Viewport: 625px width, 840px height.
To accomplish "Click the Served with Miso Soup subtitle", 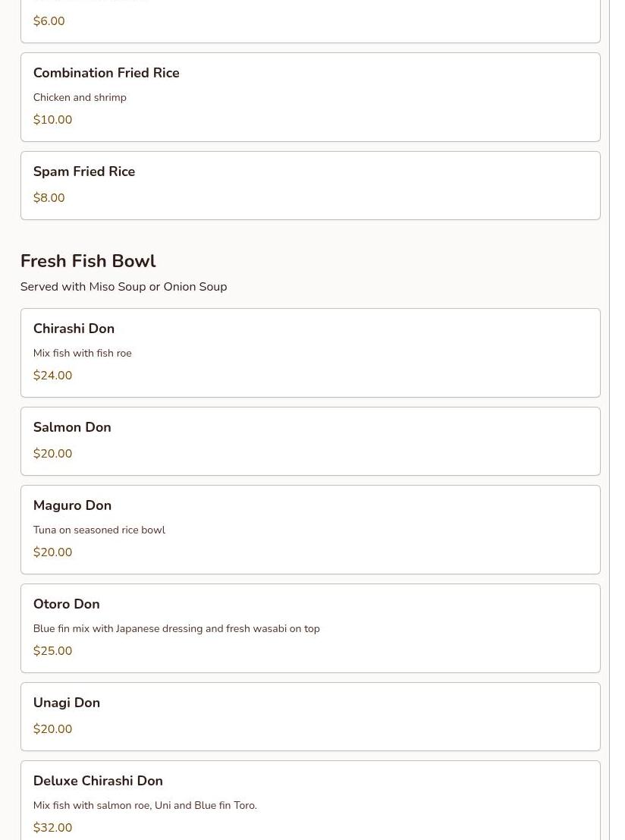I will click(x=124, y=287).
